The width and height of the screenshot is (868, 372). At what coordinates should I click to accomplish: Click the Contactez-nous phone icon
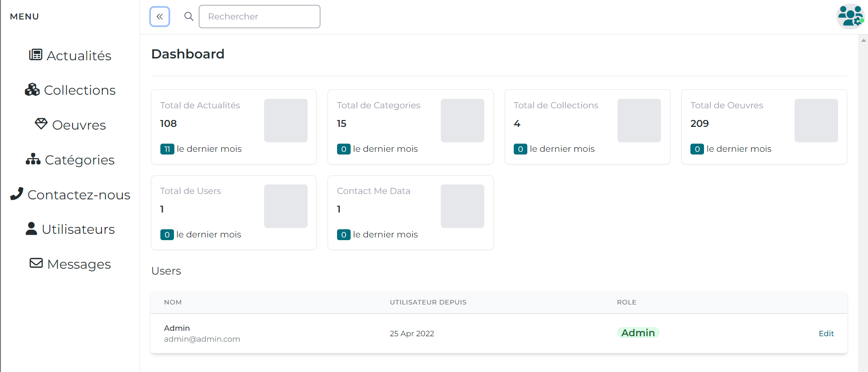tap(17, 193)
